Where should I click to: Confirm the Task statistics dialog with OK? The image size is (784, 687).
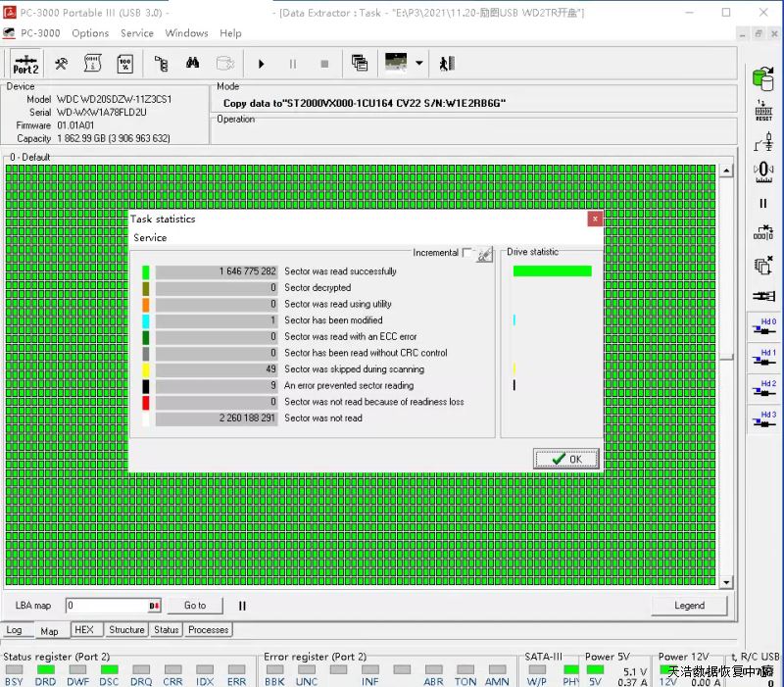point(566,459)
